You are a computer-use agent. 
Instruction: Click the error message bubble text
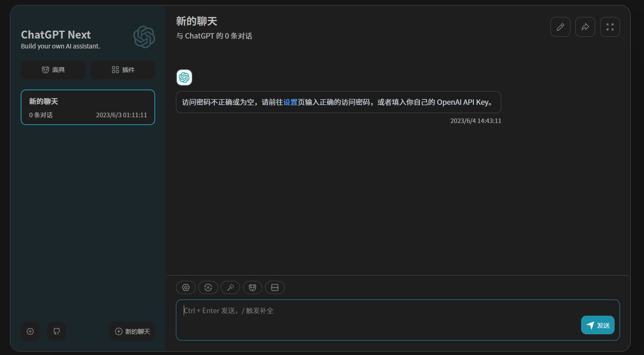338,102
